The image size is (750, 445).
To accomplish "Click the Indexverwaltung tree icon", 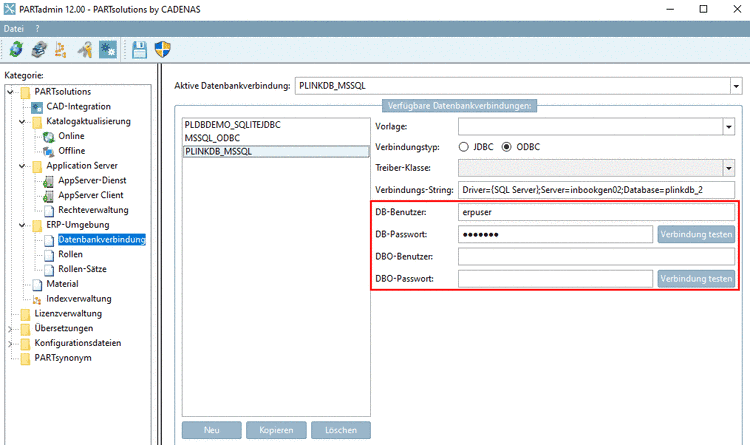I will point(37,300).
